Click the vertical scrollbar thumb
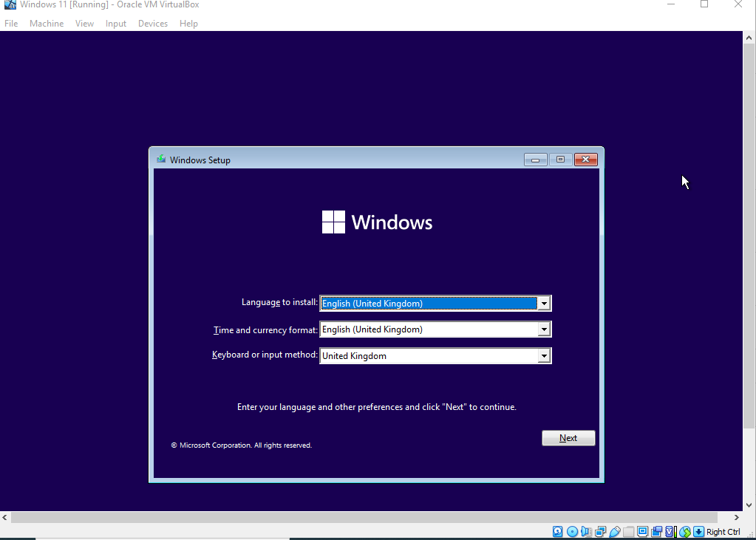 (x=749, y=236)
